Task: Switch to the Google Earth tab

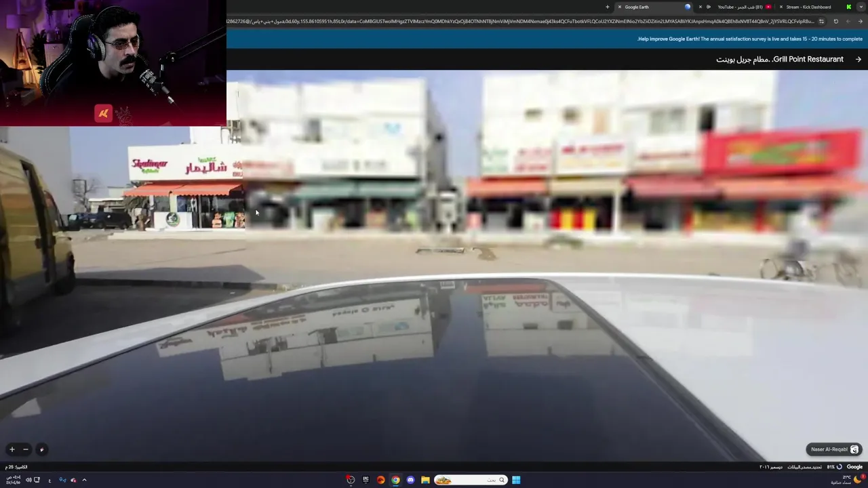Action: click(x=654, y=7)
